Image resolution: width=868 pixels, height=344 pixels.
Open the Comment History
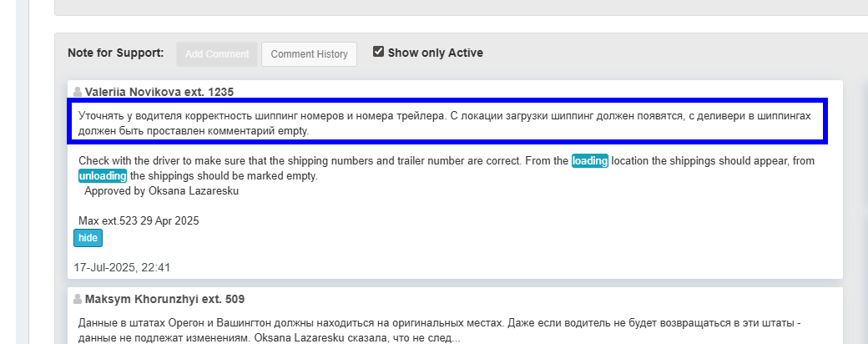309,54
